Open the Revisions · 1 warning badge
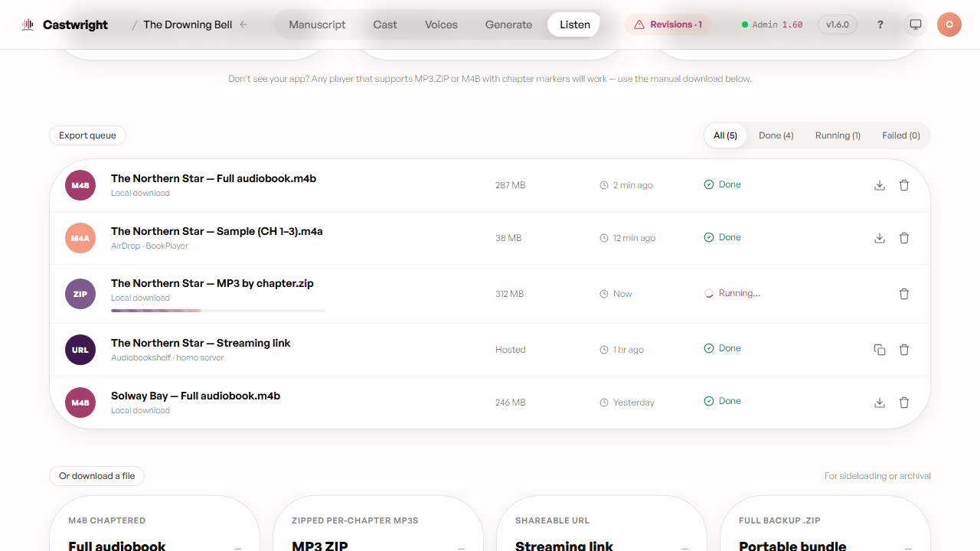This screenshot has height=551, width=980. (668, 24)
